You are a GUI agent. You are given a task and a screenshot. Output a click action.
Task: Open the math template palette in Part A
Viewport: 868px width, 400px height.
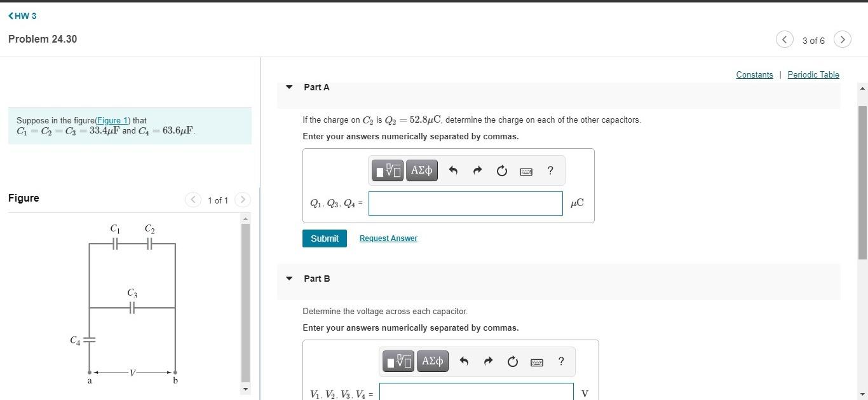(x=388, y=170)
